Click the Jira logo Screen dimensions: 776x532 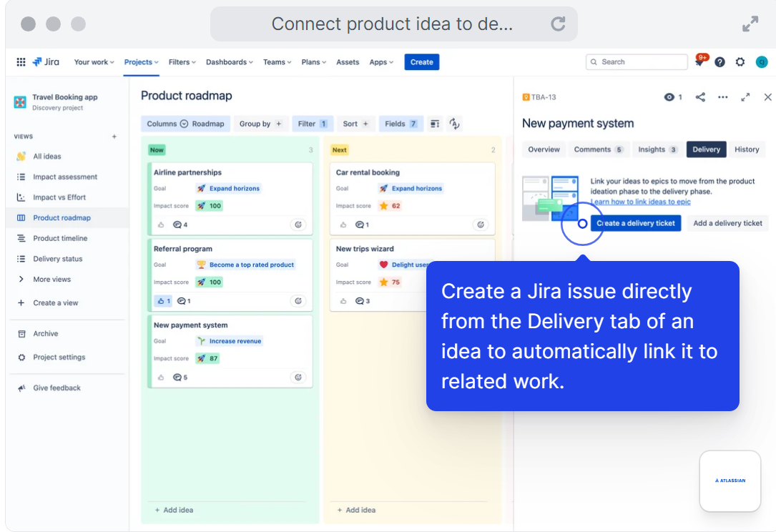[46, 62]
